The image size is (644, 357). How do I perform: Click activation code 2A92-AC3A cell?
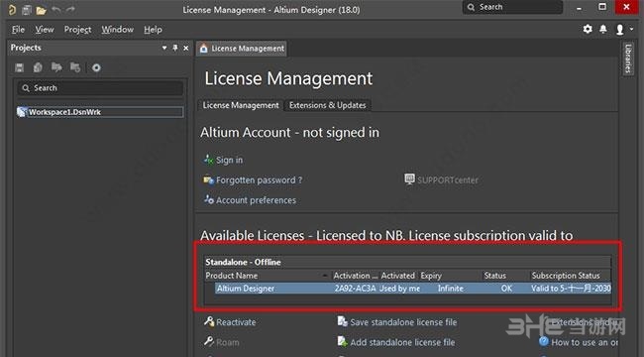355,289
